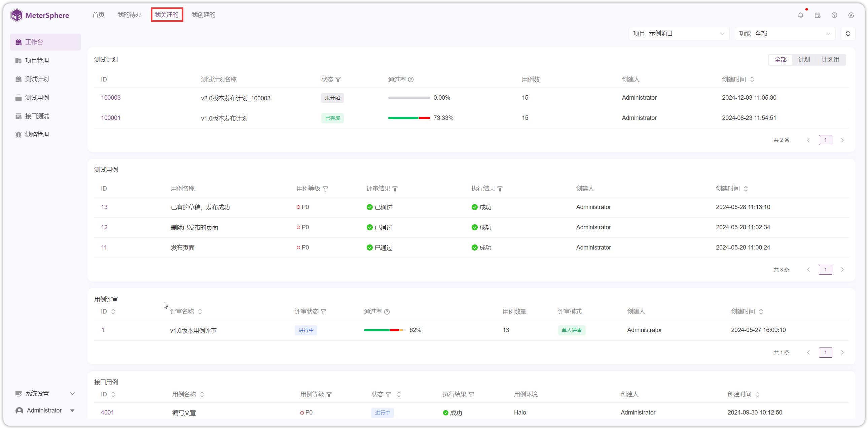
Task: Filter reviews by the 评审状态 funnel icon
Action: click(323, 311)
